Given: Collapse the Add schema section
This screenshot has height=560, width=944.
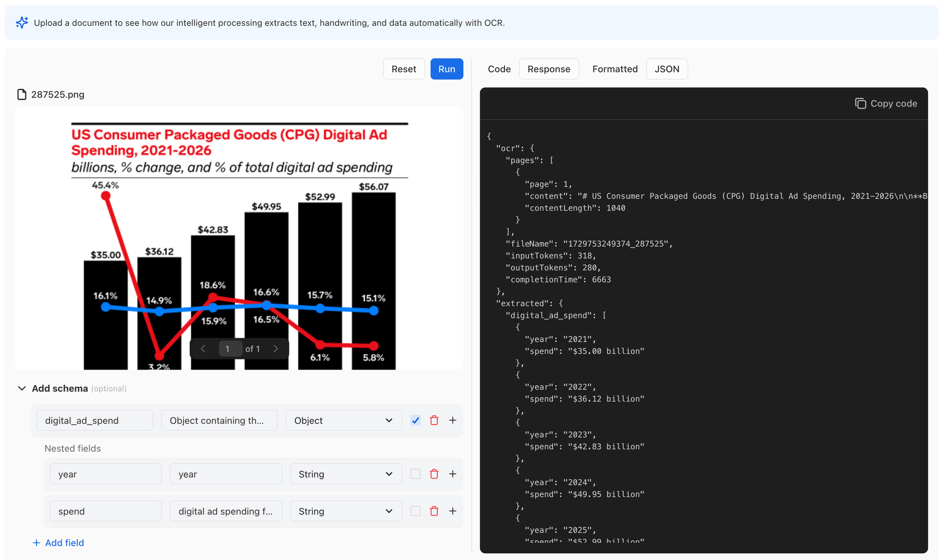Looking at the screenshot, I should [x=22, y=388].
